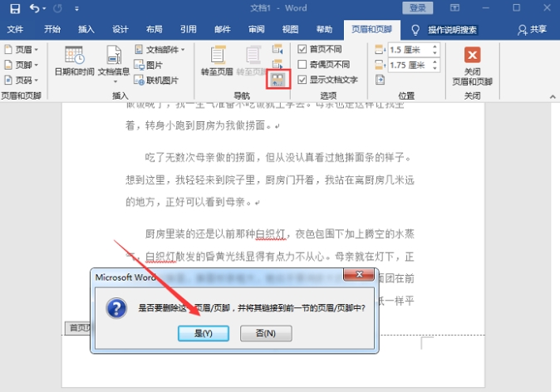This screenshot has height=392, width=560.
Task: Open the 文件 menu tab
Action: click(15, 29)
